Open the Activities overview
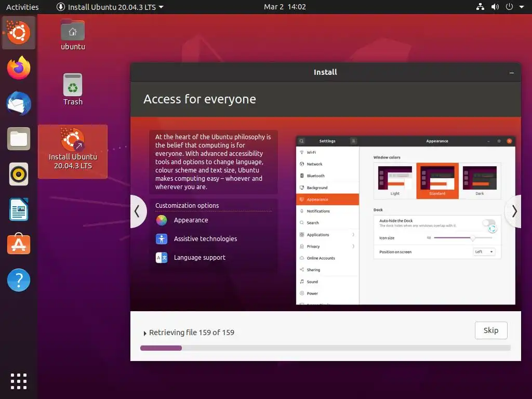Image resolution: width=532 pixels, height=399 pixels. click(22, 7)
